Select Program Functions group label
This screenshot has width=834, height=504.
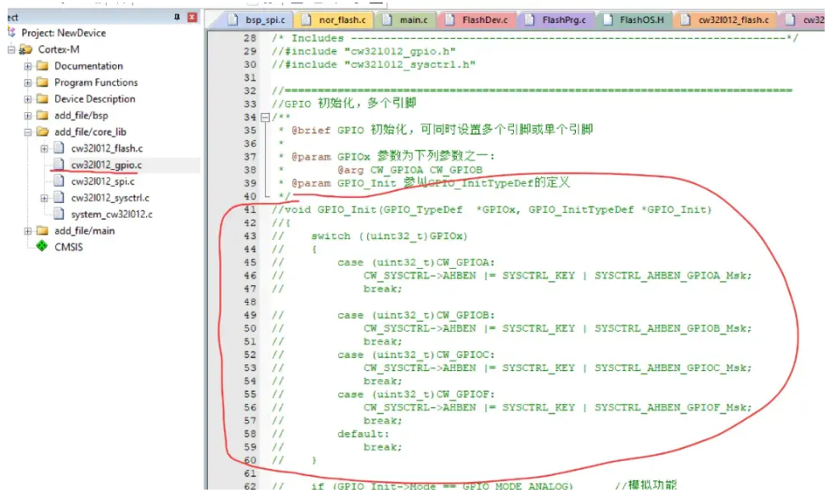tap(96, 82)
